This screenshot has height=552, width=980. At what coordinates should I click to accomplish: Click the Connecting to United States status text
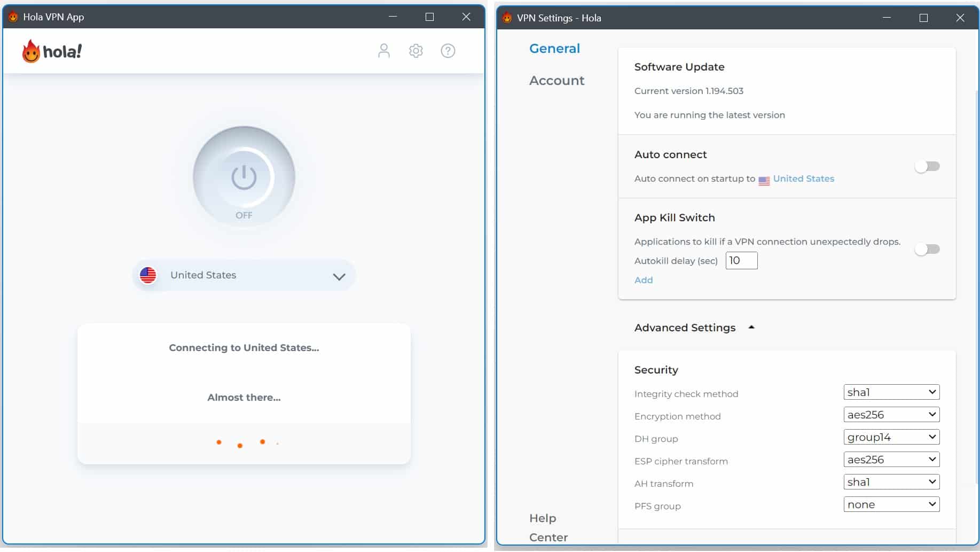tap(244, 348)
